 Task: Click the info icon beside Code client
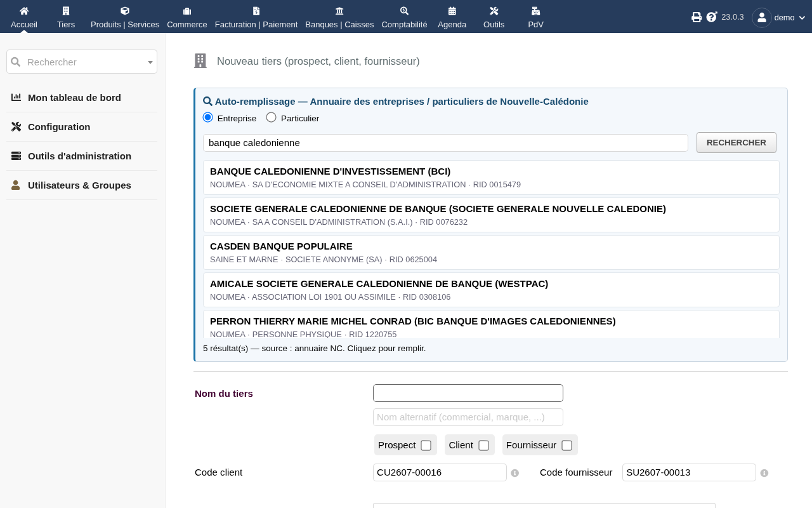(515, 473)
